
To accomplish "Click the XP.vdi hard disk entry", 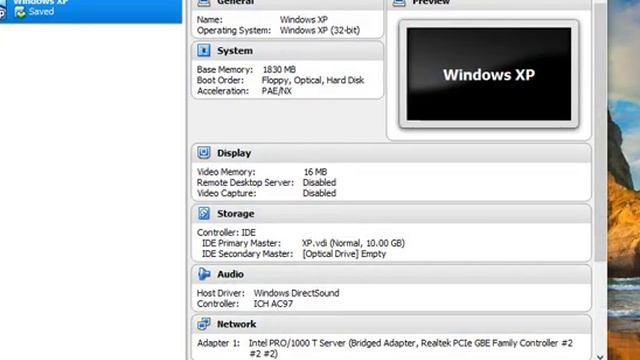I will [x=353, y=243].
